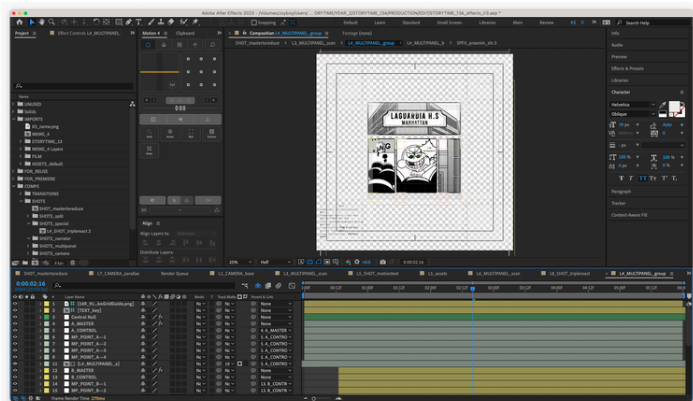Hide the A_MASTER layer eye
The width and height of the screenshot is (693, 401).
[15, 324]
